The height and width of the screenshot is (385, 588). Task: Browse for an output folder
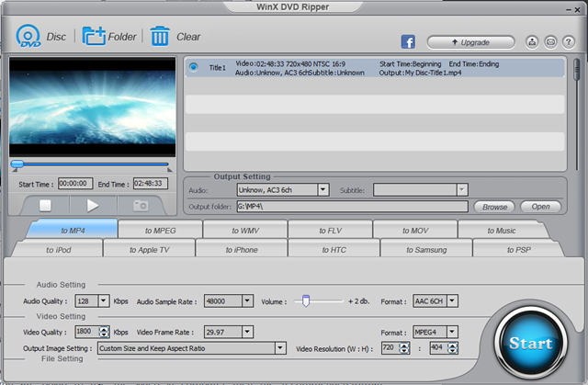tap(494, 207)
